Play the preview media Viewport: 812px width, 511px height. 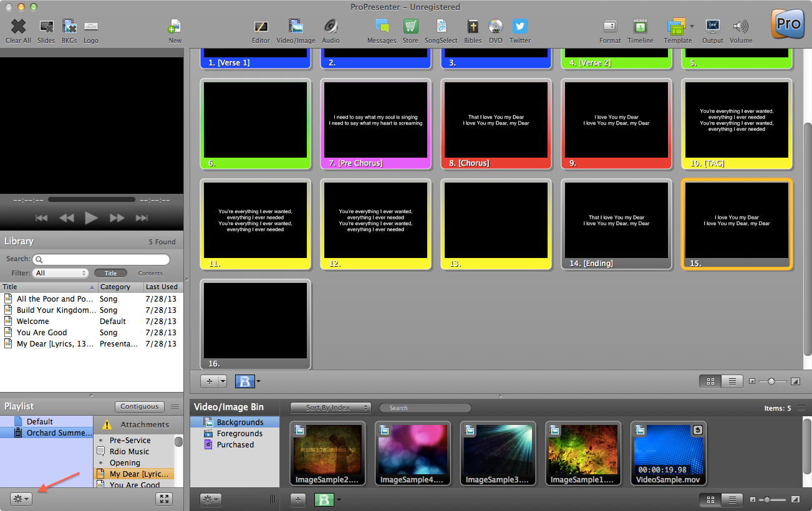(91, 218)
